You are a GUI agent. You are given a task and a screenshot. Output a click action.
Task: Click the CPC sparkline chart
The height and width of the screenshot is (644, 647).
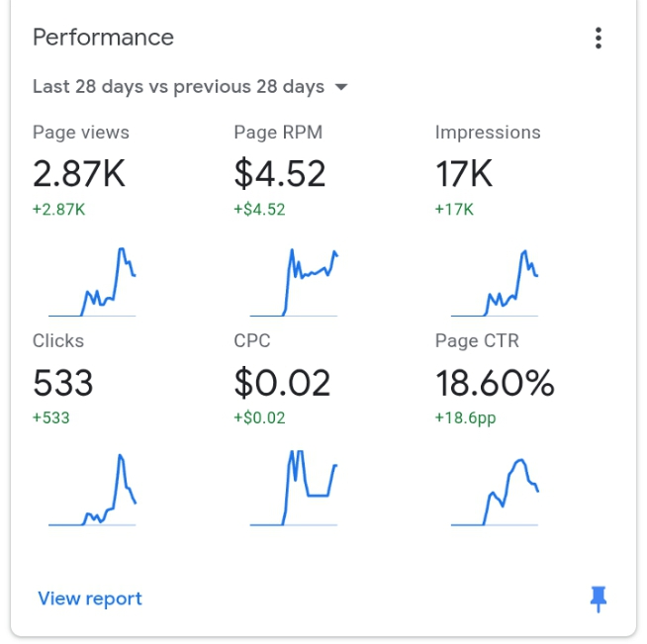coord(294,489)
